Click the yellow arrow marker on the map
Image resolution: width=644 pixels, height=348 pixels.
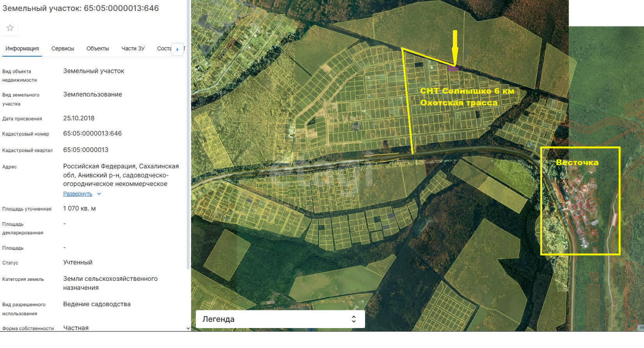[x=455, y=46]
